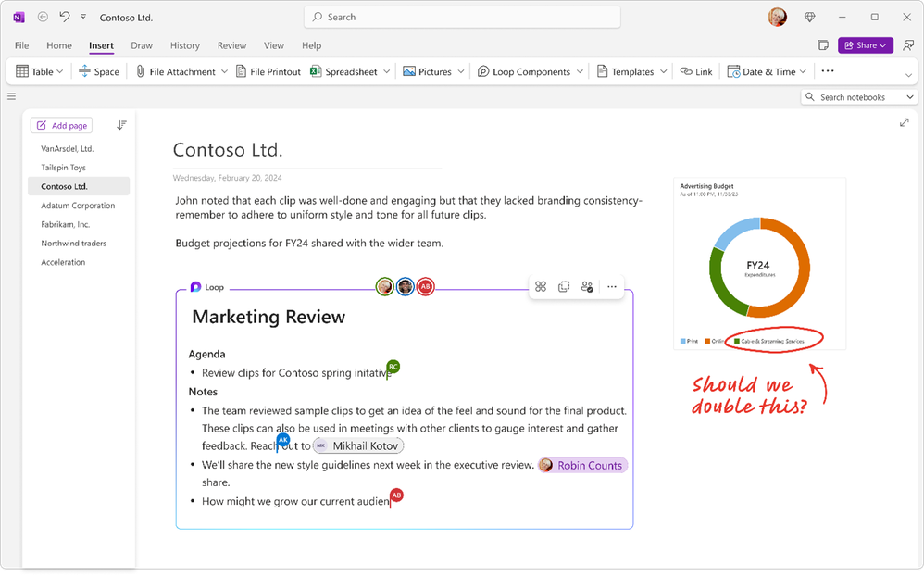Open the Help tab

pos(311,45)
